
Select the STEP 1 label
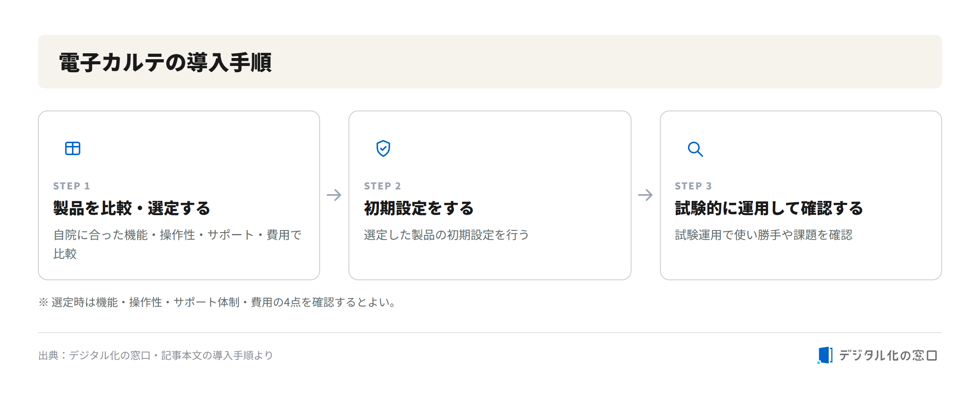click(x=72, y=186)
